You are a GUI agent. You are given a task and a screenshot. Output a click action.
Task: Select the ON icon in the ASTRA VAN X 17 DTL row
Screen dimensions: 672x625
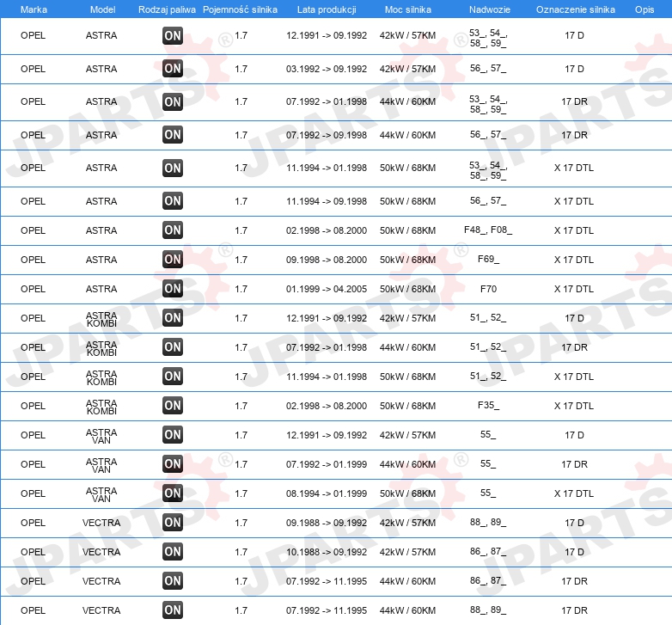pyautogui.click(x=173, y=493)
